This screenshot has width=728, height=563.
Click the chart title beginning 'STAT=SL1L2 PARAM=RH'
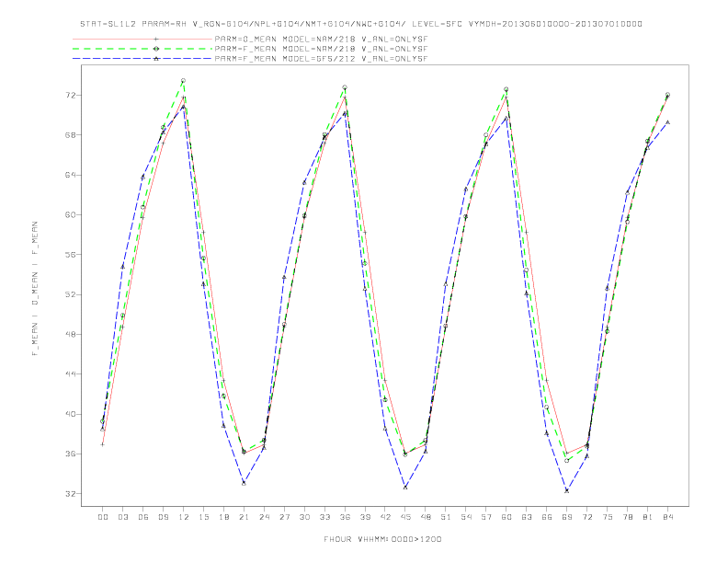point(361,24)
